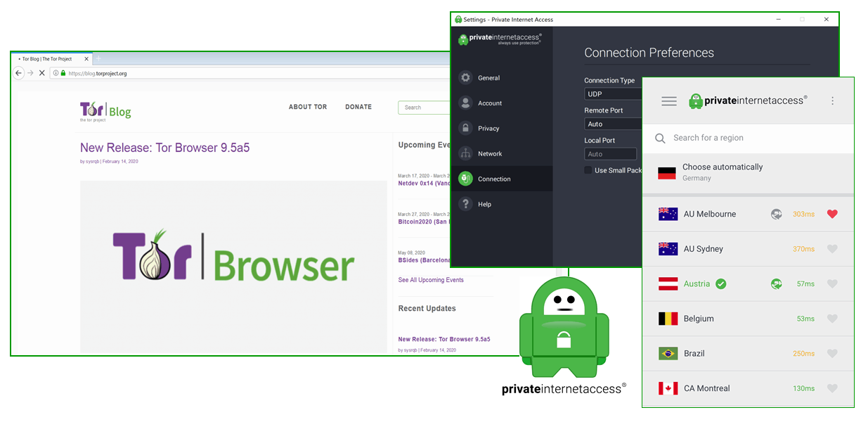Open Netdev 0x14 event link
This screenshot has height=422, width=868.
(424, 184)
